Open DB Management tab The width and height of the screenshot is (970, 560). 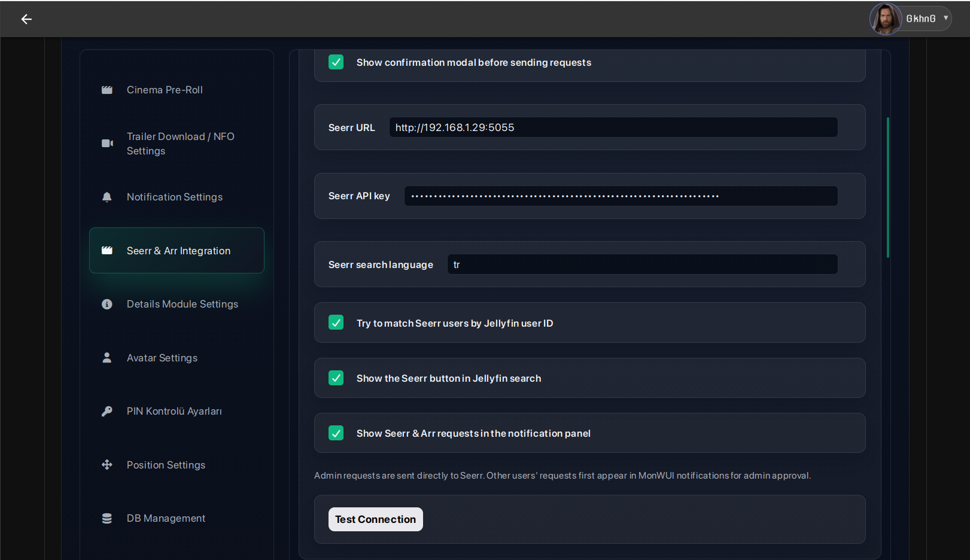[177, 518]
